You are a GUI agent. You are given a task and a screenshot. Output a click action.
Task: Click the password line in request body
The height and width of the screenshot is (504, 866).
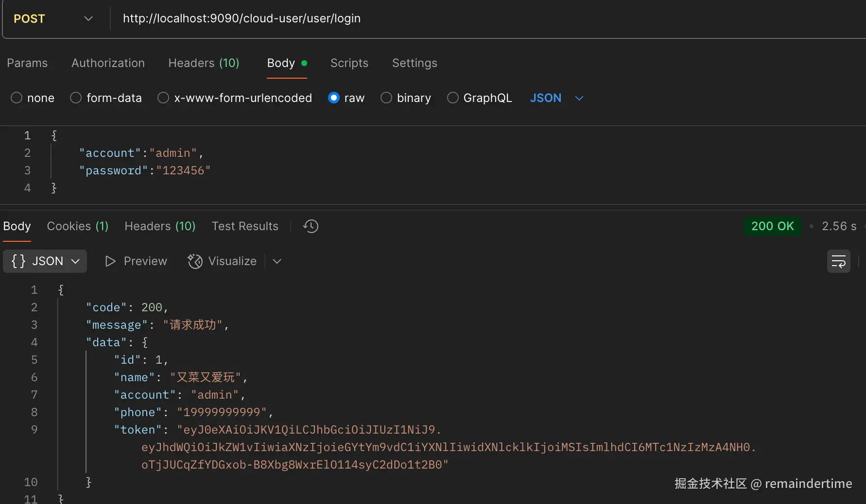pos(145,171)
